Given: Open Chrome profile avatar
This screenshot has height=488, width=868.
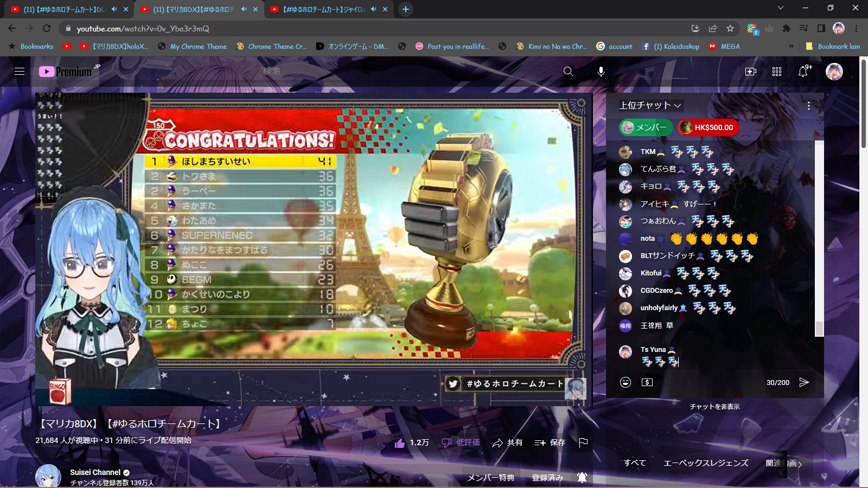Looking at the screenshot, I should pyautogui.click(x=839, y=28).
